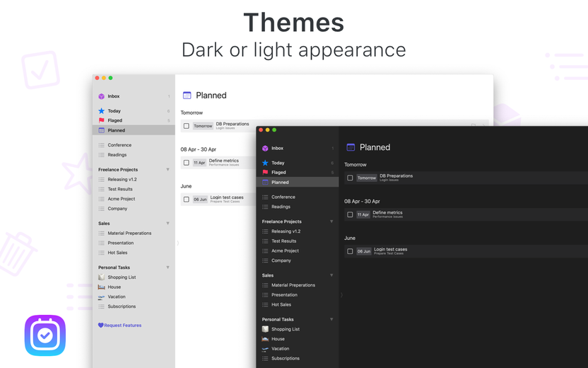
Task: Check DB Preparations task in dark window
Action: point(350,178)
